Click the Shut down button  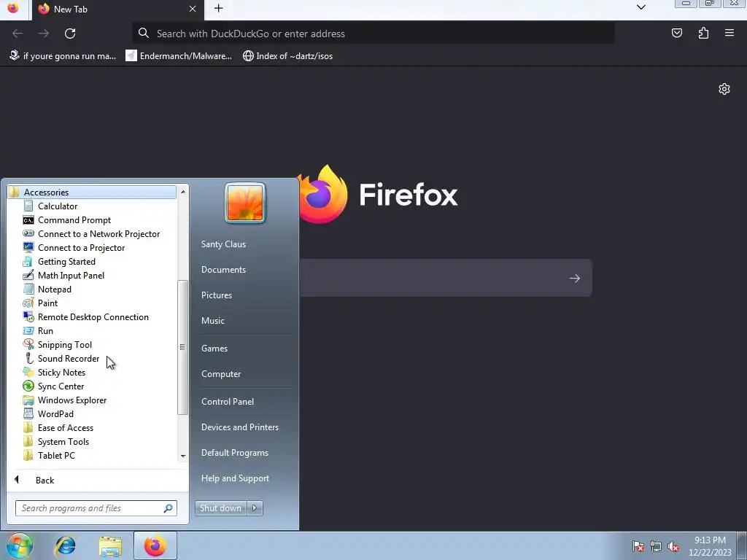click(x=220, y=508)
